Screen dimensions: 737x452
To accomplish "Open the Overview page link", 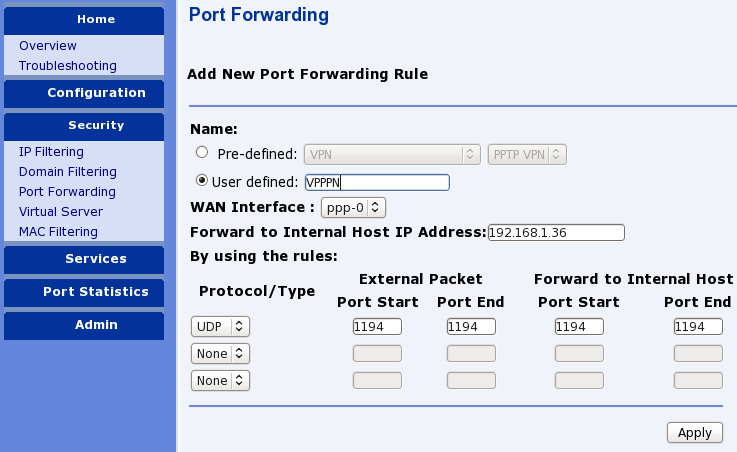I will click(x=48, y=46).
